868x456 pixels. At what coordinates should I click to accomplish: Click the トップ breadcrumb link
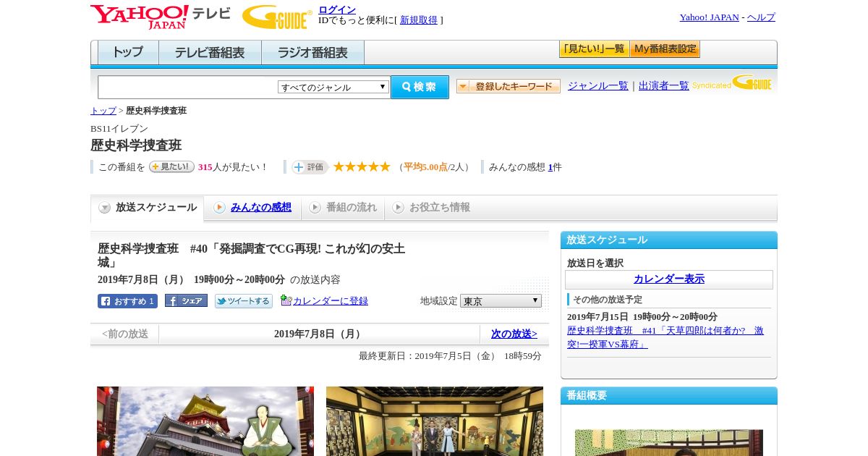(x=103, y=111)
